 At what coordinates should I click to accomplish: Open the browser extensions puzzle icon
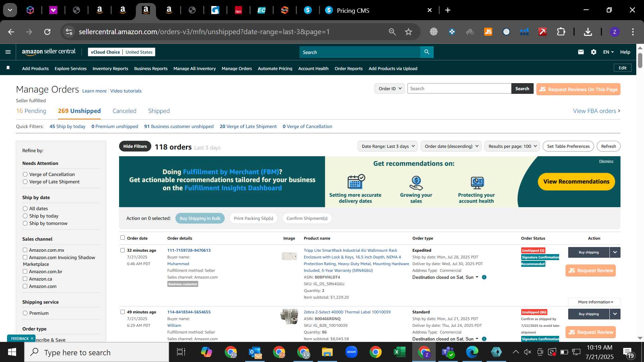click(x=561, y=32)
